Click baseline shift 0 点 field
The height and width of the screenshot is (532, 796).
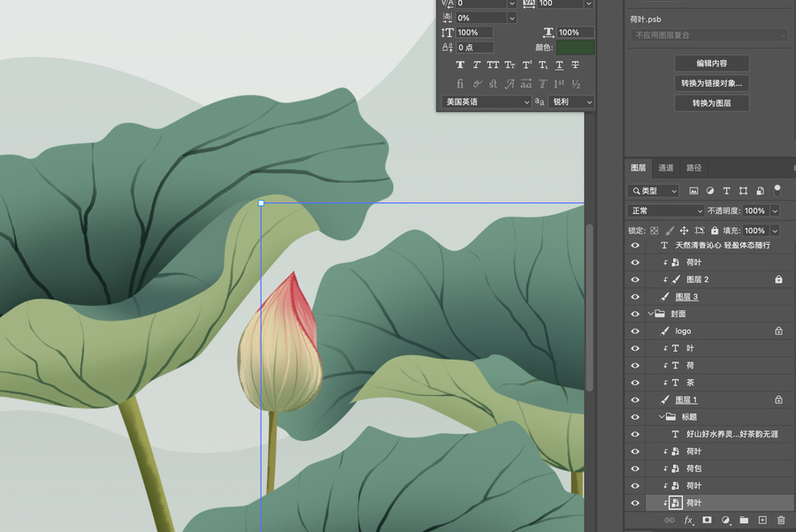474,47
